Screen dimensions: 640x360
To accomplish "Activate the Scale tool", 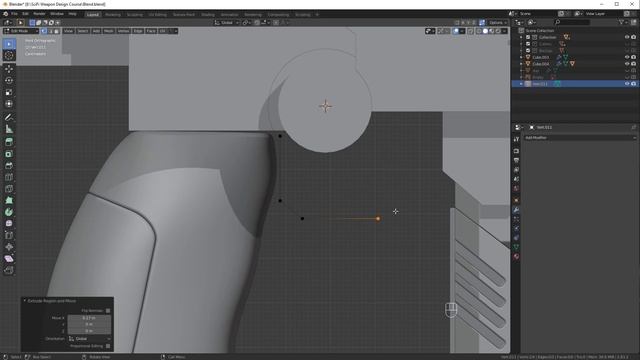I will click(x=9, y=93).
